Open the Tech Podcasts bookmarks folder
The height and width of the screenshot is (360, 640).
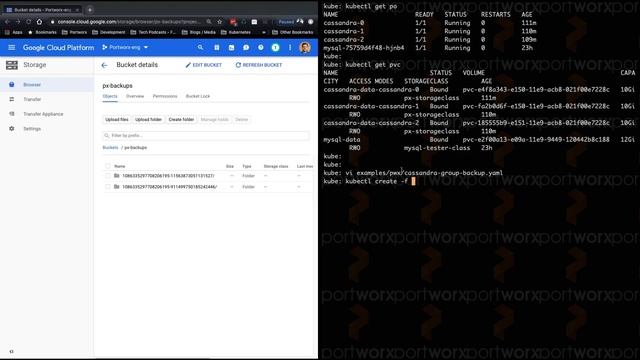point(153,32)
